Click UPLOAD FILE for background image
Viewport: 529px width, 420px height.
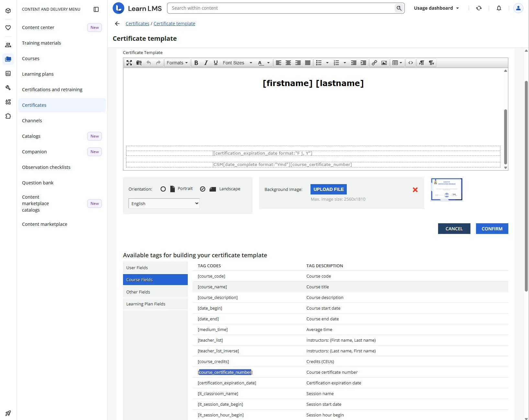click(329, 189)
